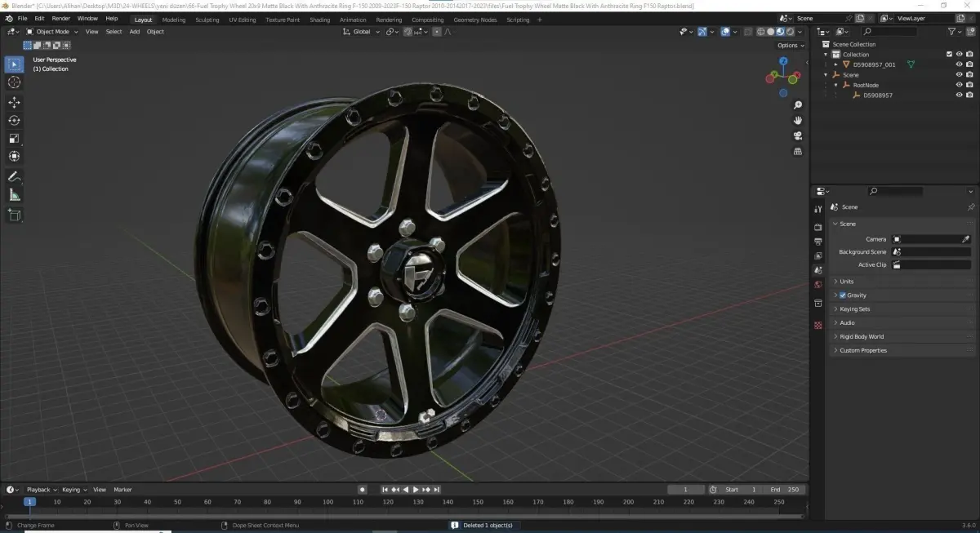980x533 pixels.
Task: Hide D5908957_001 with its eye icon
Action: pyautogui.click(x=960, y=64)
